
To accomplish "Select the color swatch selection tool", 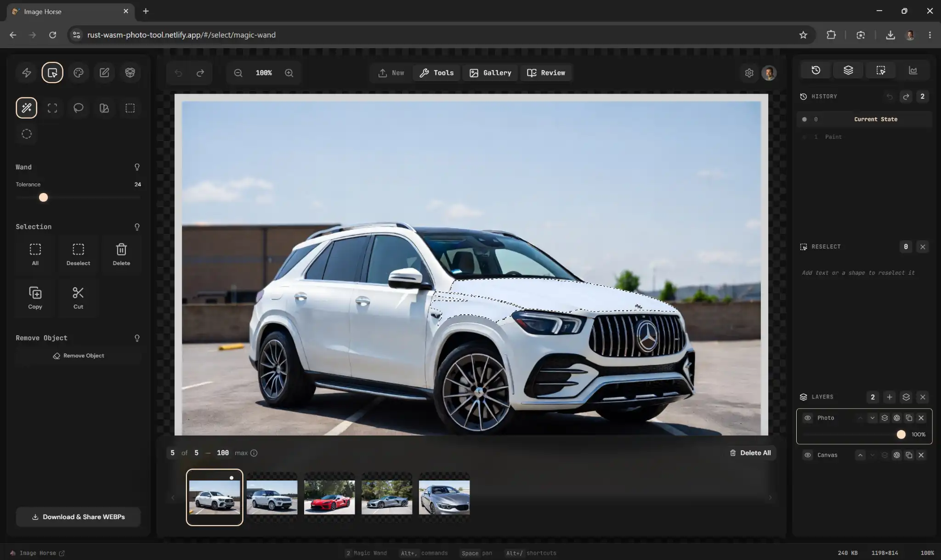I will coord(104,108).
